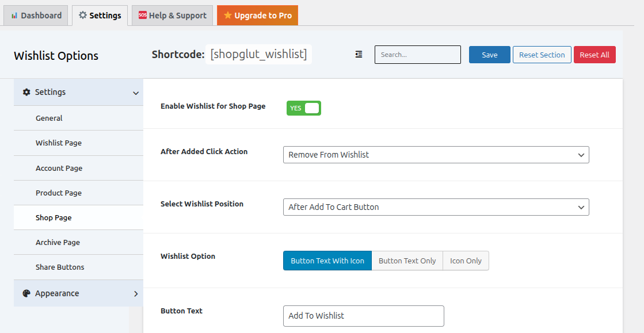Click the blue Save button
644x333 pixels.
490,55
